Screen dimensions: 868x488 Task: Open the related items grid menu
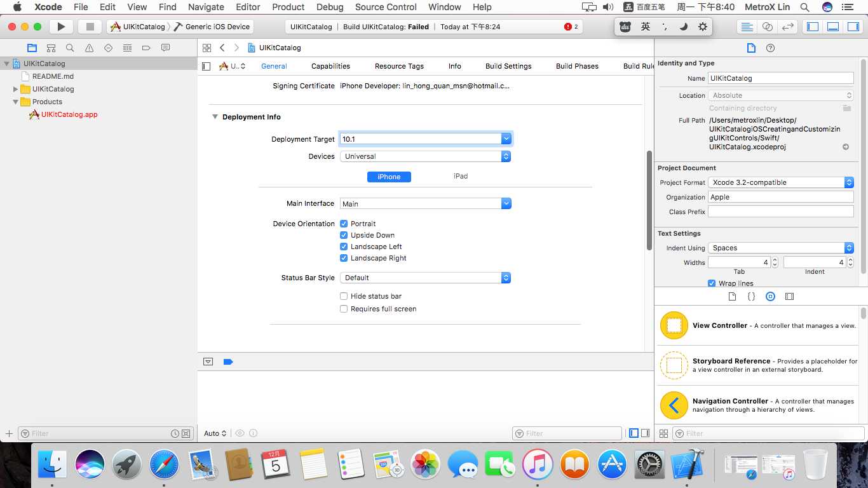click(207, 48)
